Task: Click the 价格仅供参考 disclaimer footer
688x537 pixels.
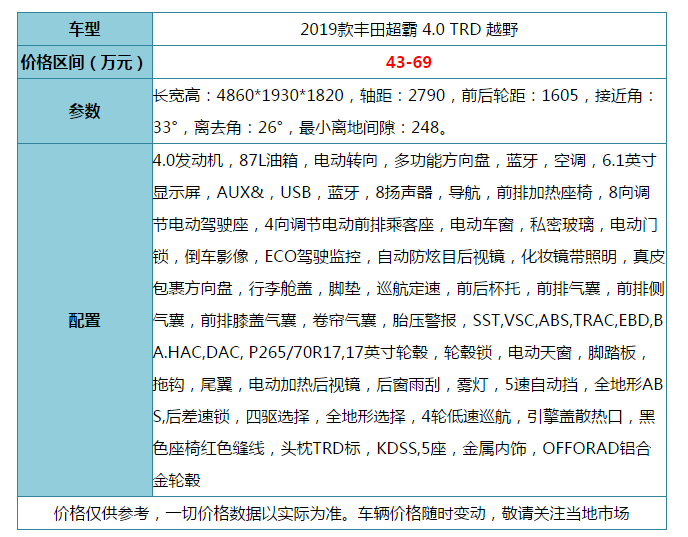Action: pos(342,513)
